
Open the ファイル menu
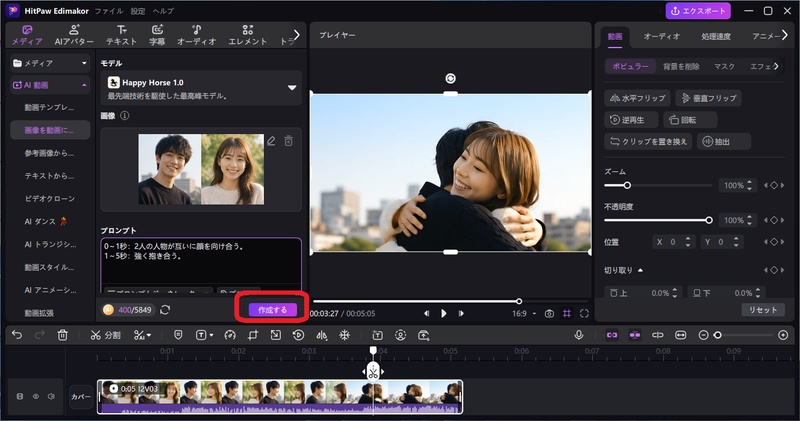[x=109, y=11]
